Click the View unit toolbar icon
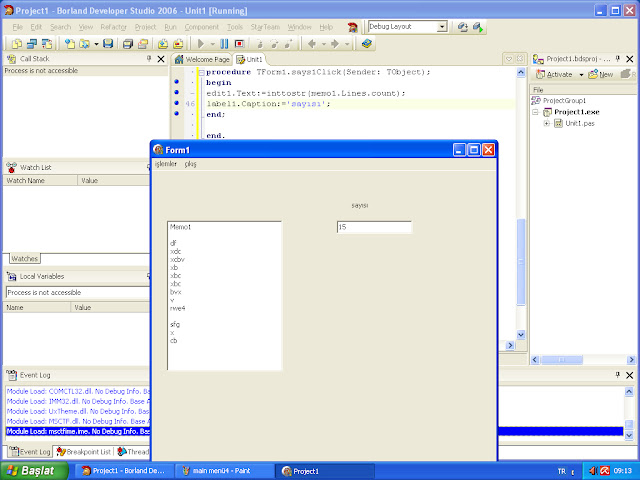The image size is (640, 480). coord(17,44)
